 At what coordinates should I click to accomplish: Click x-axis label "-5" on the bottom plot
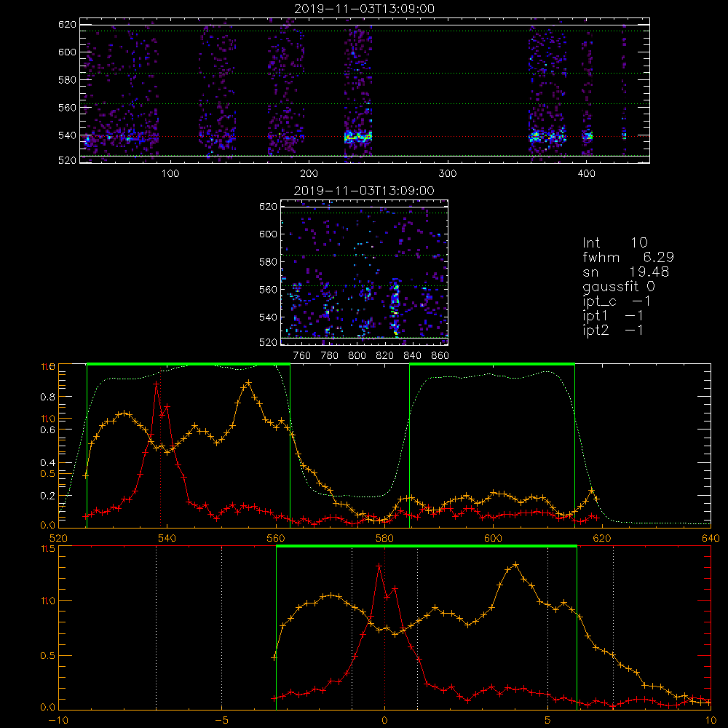[221, 720]
